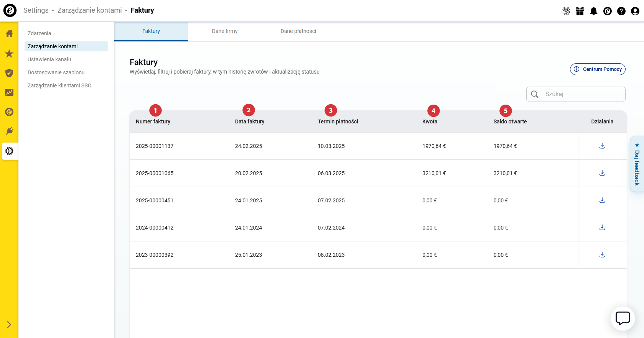Sort by Numer faktury column header
Screen dimensions: 644x338
[153, 121]
